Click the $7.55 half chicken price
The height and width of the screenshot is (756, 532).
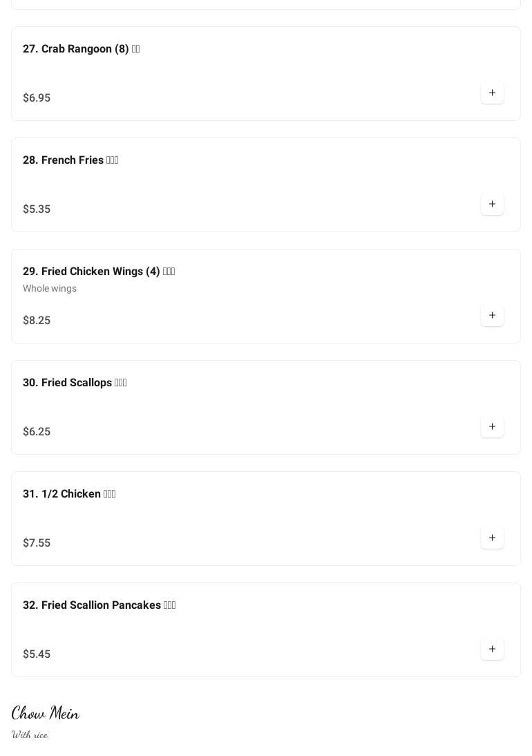[x=37, y=543]
